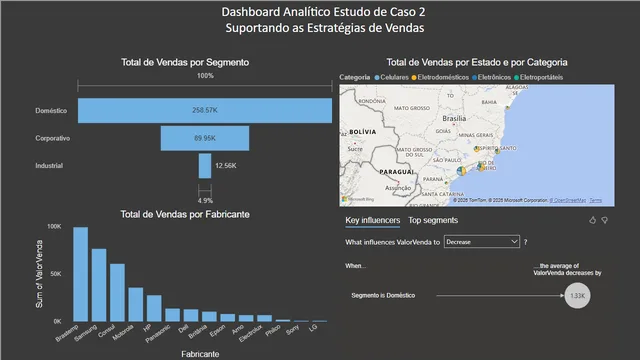
Task: Click 'Total de Vendas por Fabricante' title
Action: pos(185,215)
